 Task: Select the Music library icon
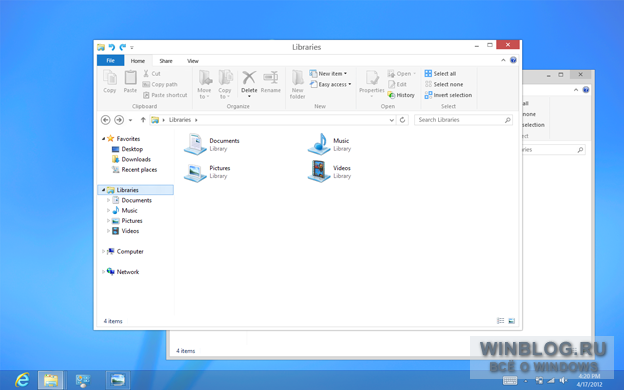tap(319, 144)
